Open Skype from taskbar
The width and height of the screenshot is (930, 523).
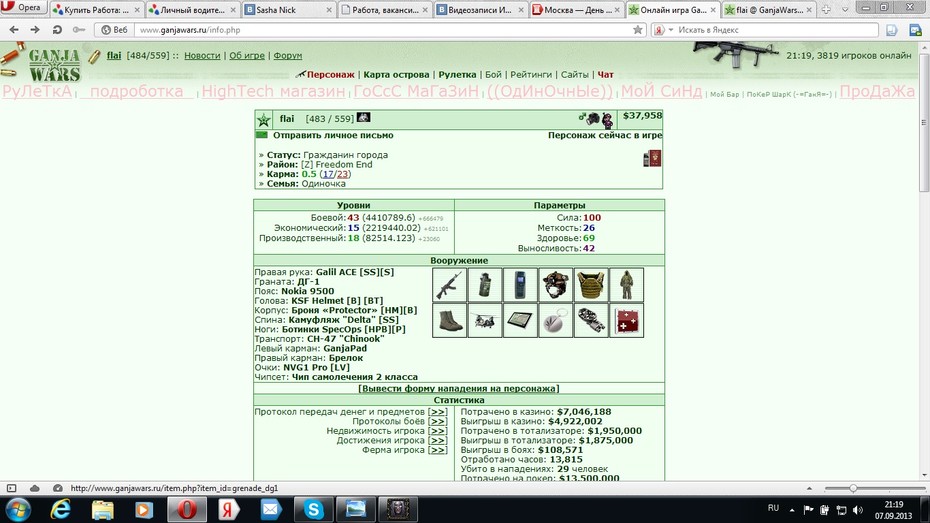[x=313, y=509]
